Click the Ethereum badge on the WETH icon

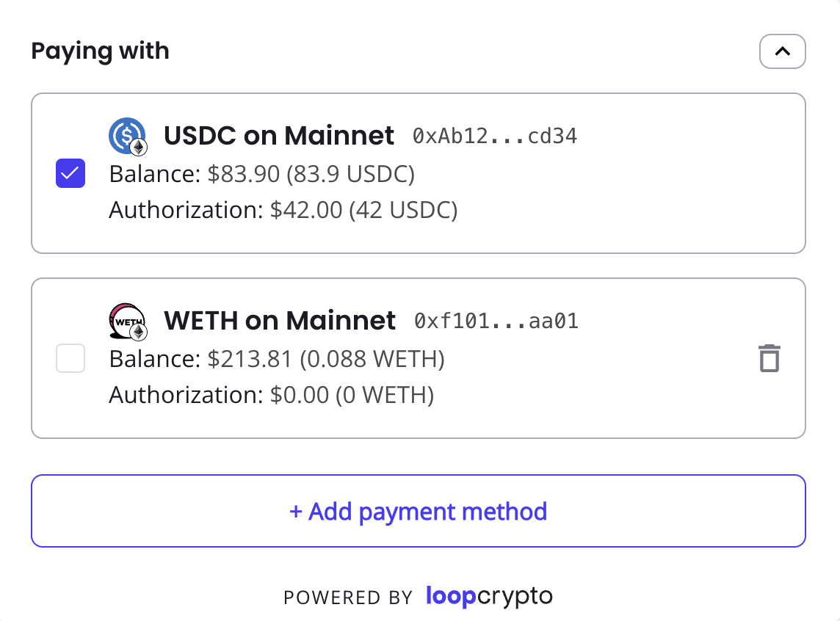pyautogui.click(x=139, y=332)
